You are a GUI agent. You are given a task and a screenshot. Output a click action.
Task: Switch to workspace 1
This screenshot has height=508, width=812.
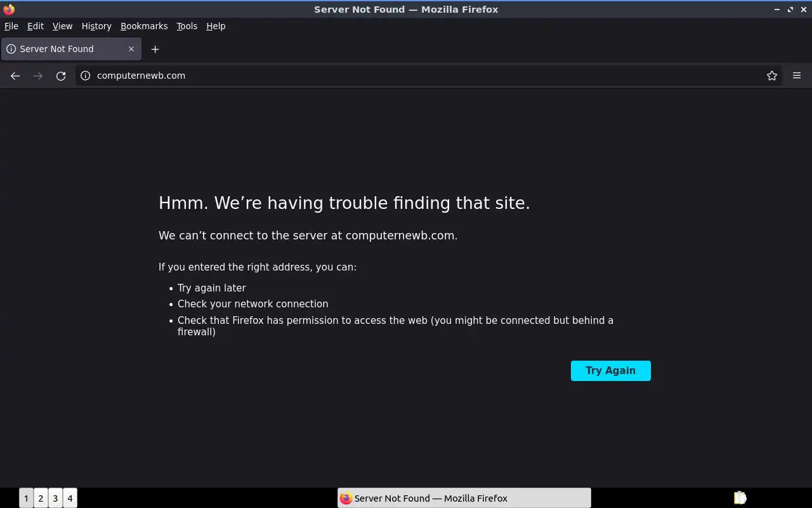pos(26,498)
